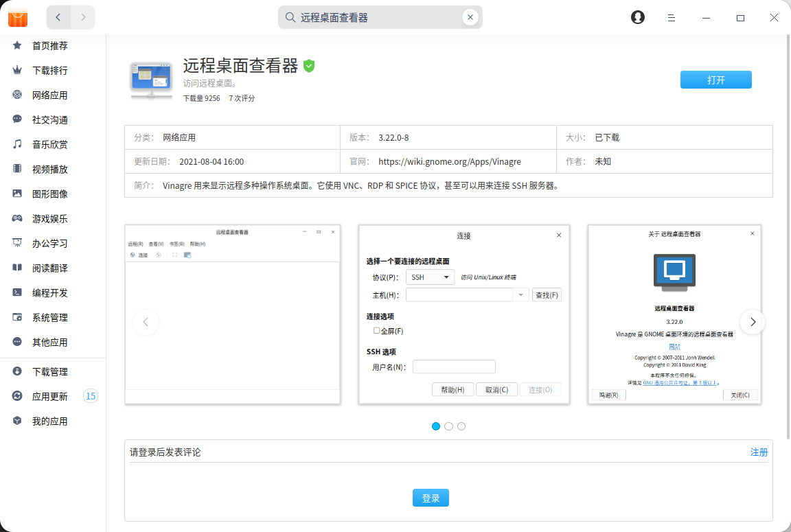791x532 pixels.
Task: Open 游戏娱乐 category in sidebar
Action: (x=50, y=219)
